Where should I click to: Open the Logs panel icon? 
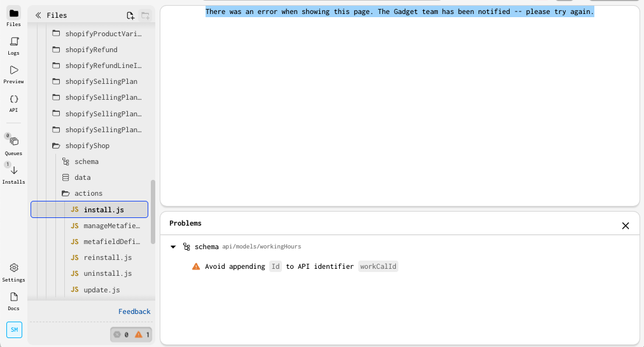[x=14, y=41]
